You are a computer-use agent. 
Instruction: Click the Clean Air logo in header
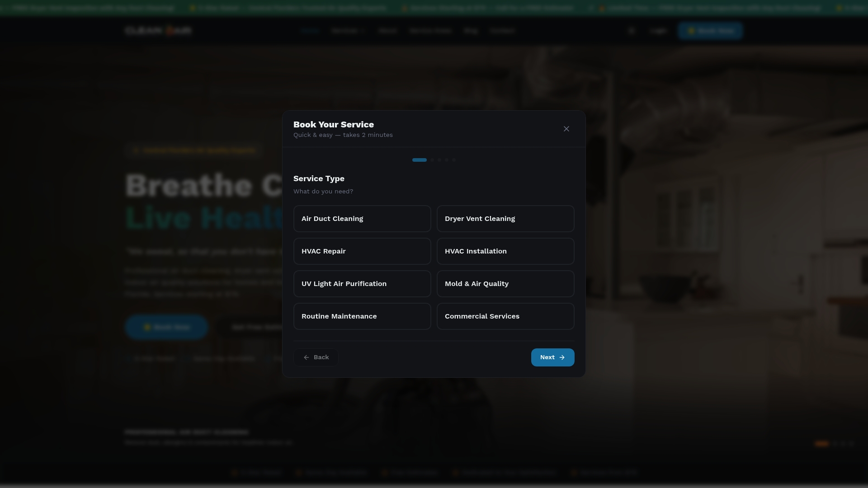tap(158, 31)
